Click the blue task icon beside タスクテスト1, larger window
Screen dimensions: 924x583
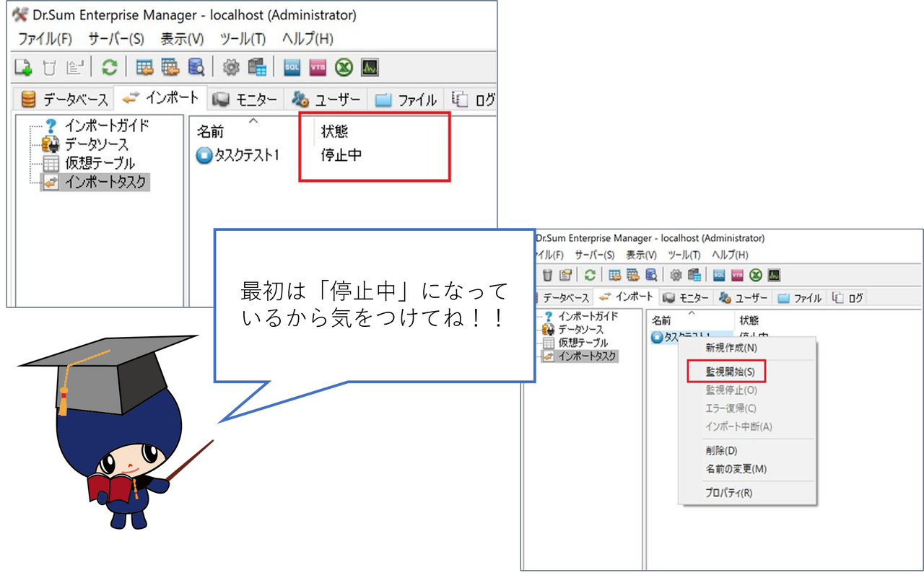click(x=204, y=155)
